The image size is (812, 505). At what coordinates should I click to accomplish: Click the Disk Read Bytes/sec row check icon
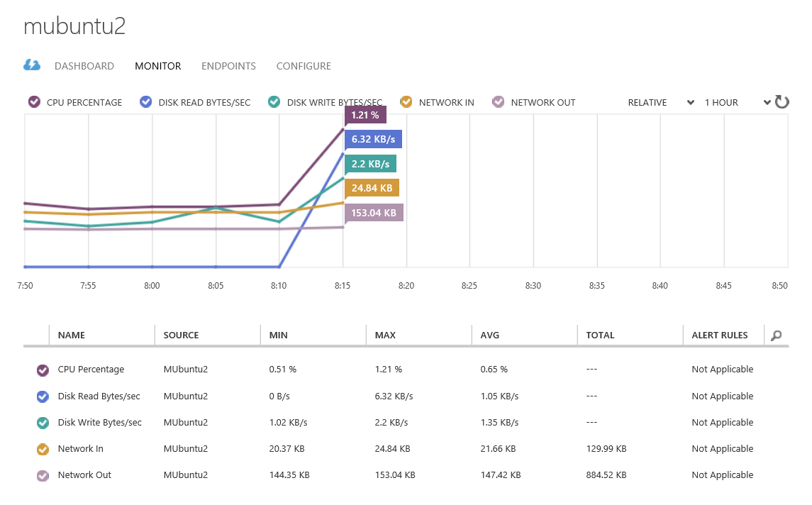43,396
